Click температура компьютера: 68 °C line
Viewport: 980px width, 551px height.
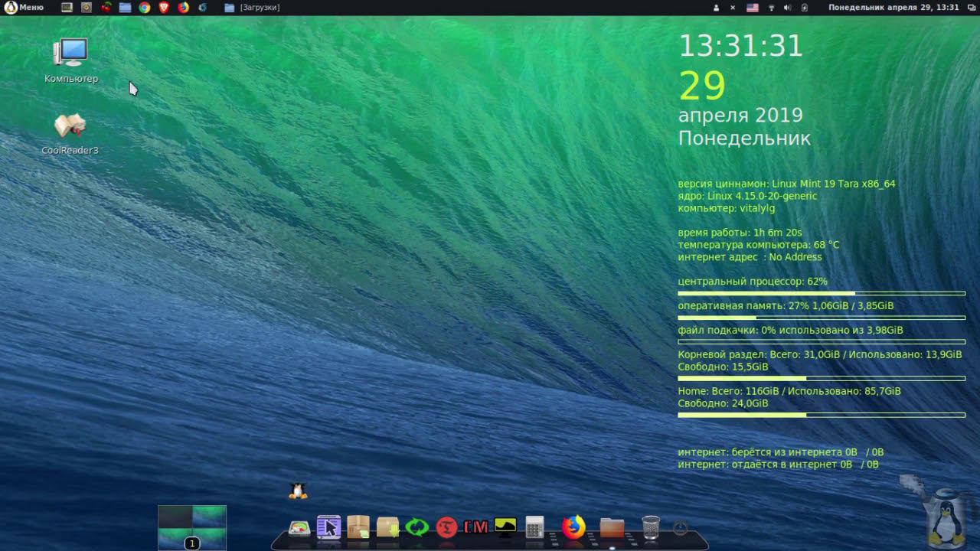pos(759,245)
